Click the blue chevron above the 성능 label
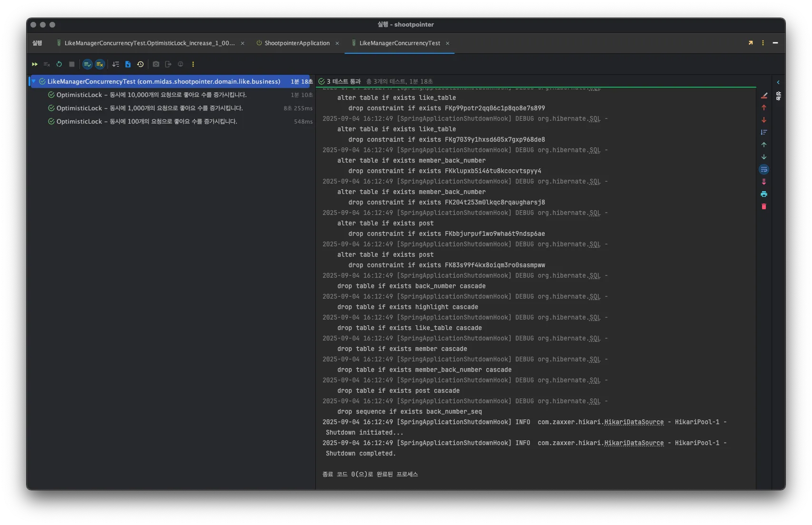The height and width of the screenshot is (525, 812). pos(778,82)
